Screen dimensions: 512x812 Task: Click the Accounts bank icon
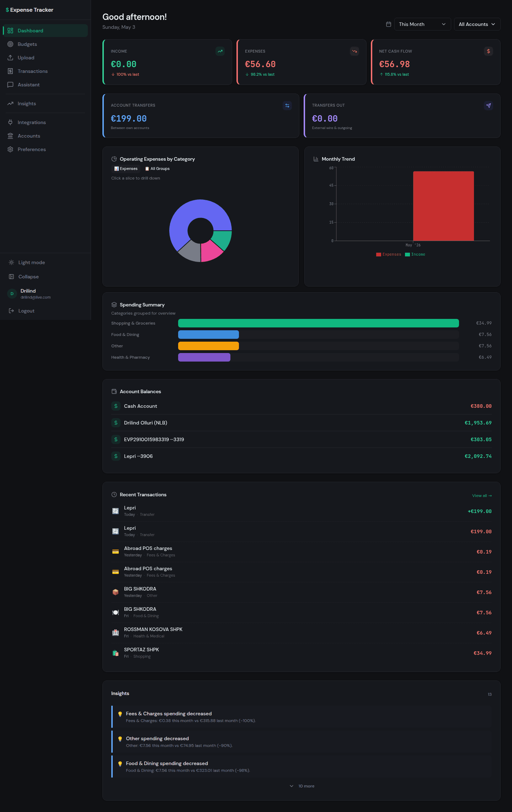[10, 136]
